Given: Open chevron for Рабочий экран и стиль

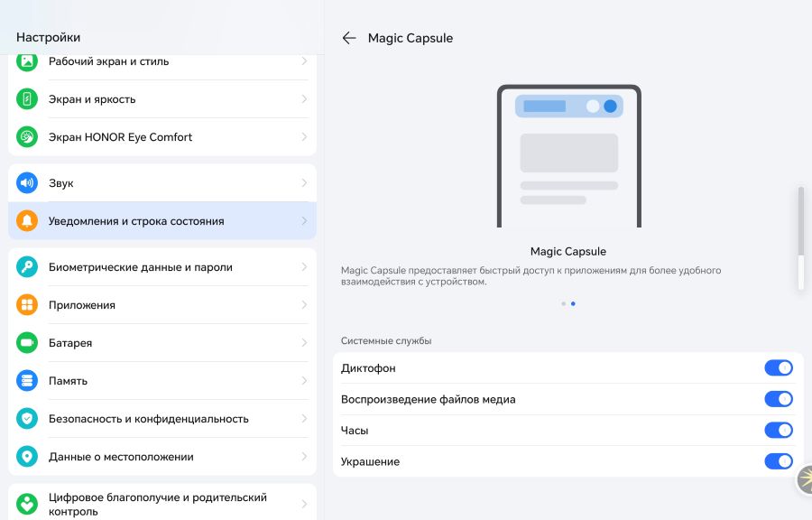Looking at the screenshot, I should [304, 61].
